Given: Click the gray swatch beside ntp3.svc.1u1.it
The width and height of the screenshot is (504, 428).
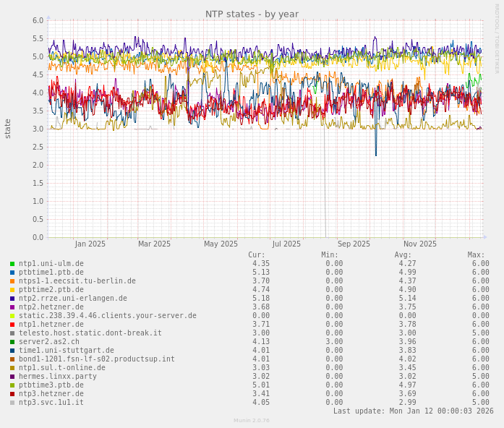Looking at the screenshot, I should [12, 403].
